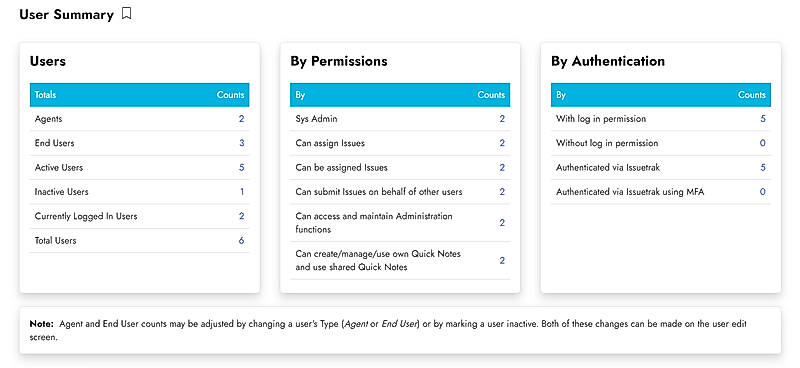
Task: Open the End Users count of 3
Action: pyautogui.click(x=241, y=143)
